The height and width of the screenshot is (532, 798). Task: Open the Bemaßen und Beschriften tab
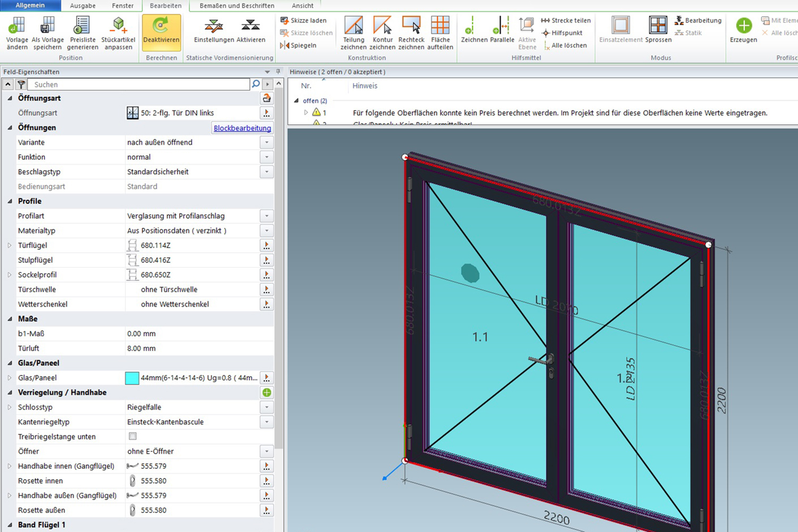click(x=236, y=6)
